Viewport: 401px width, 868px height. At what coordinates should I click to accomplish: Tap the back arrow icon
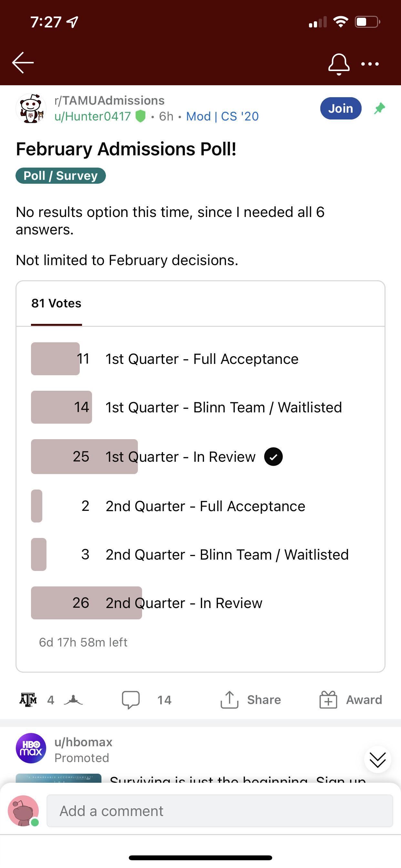[23, 63]
